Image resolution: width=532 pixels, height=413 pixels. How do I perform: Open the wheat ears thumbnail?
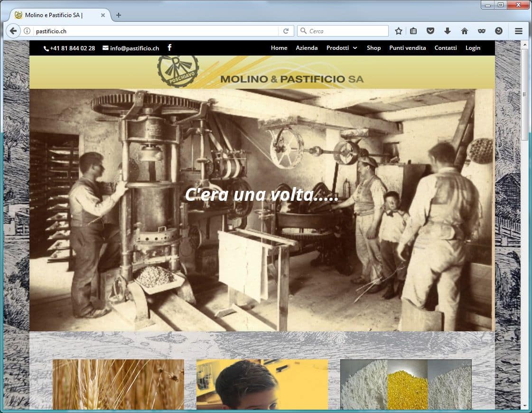[x=119, y=385]
